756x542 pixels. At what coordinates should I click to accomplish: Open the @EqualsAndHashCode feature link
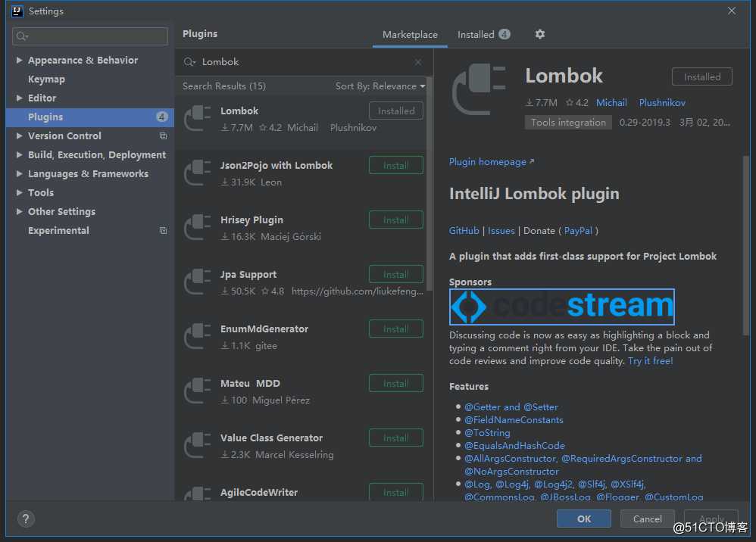coord(514,446)
